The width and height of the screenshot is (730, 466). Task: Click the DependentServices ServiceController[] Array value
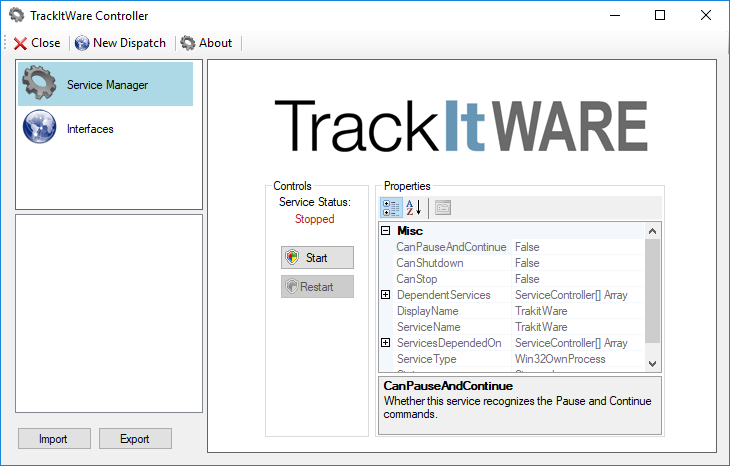[571, 295]
